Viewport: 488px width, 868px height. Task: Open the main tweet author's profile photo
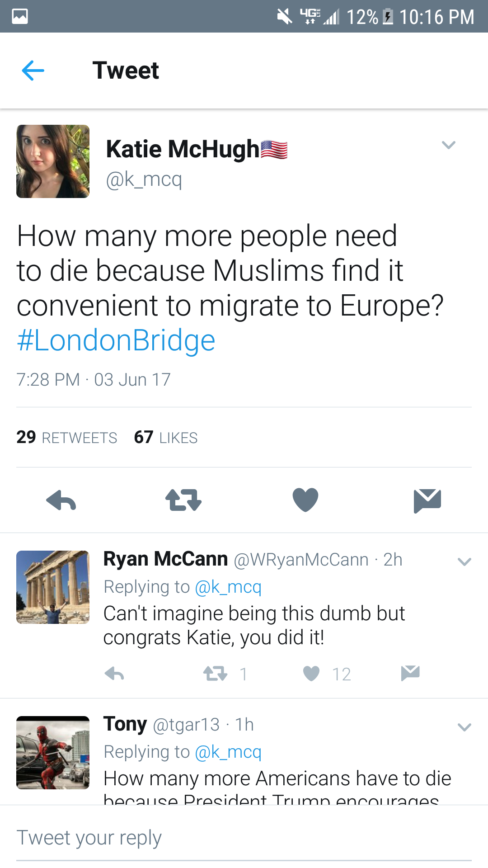pyautogui.click(x=53, y=161)
